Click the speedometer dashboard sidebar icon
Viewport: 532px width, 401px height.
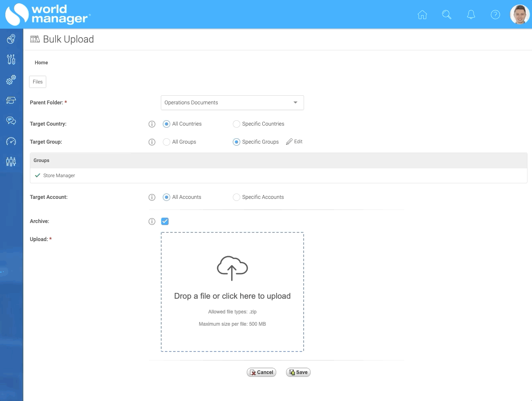coord(11,141)
